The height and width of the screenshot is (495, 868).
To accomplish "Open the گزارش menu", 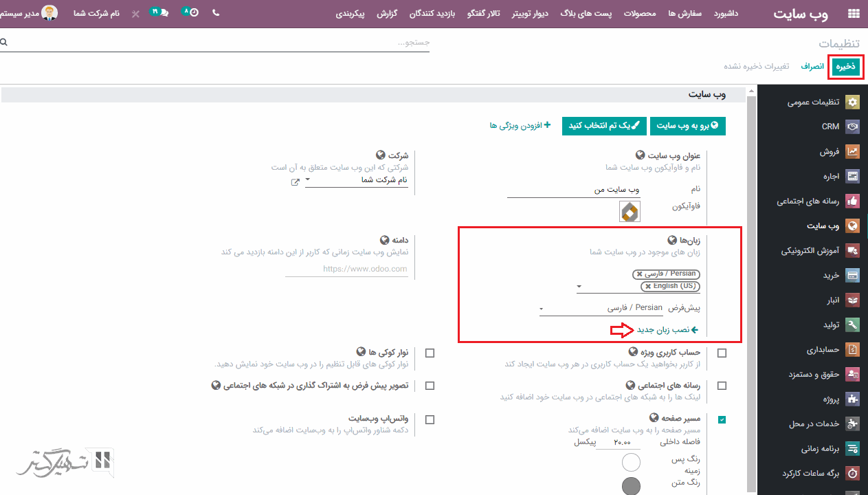I will 388,14.
